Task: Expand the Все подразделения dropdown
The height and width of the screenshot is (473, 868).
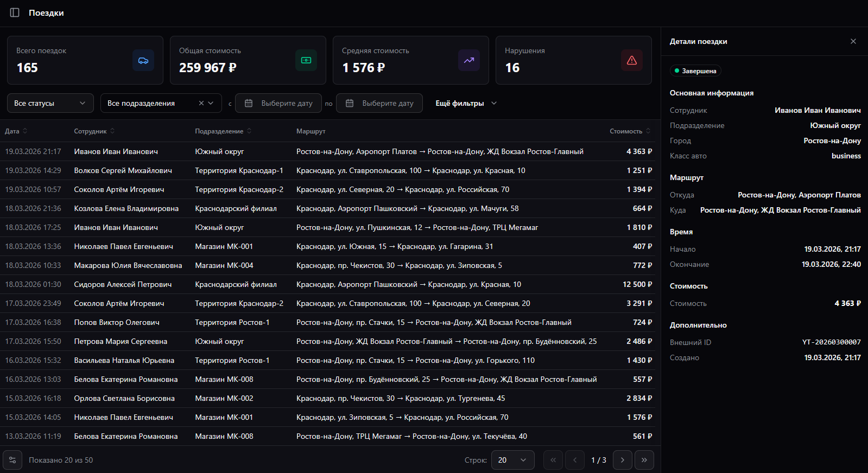Action: 211,103
